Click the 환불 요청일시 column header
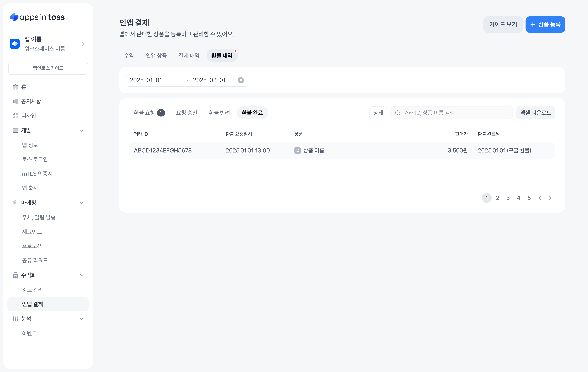This screenshot has width=588, height=372. click(x=239, y=134)
